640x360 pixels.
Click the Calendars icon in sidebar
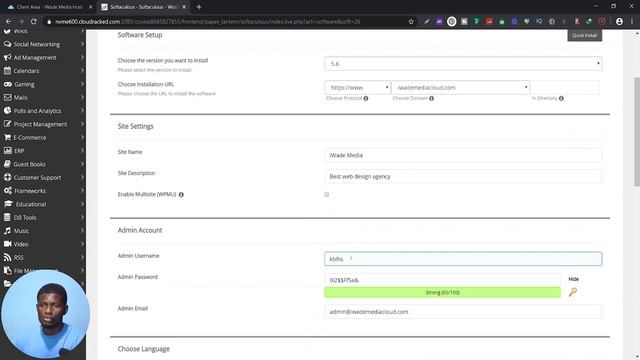pos(7,71)
